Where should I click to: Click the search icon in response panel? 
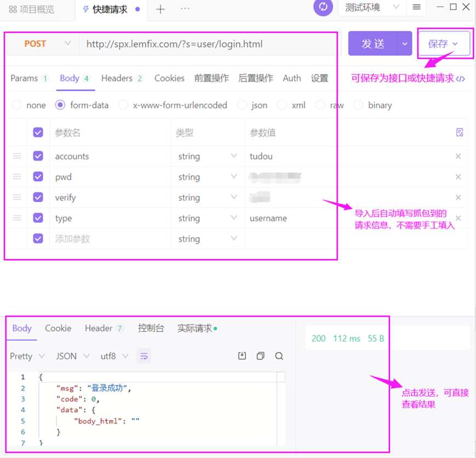[x=279, y=356]
